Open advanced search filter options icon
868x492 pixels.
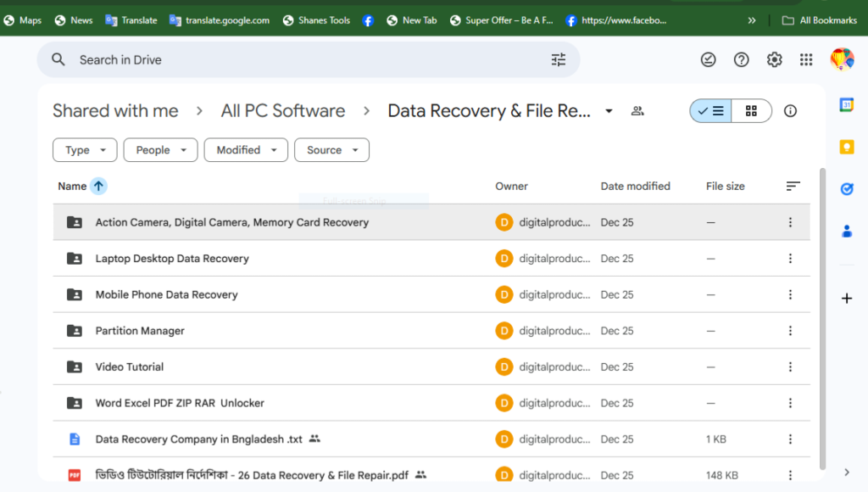tap(558, 59)
